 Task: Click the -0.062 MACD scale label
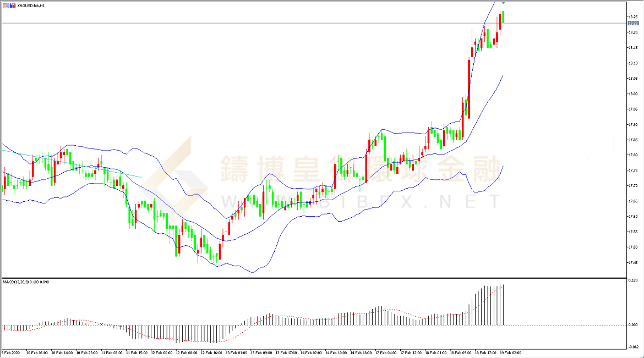click(x=633, y=346)
